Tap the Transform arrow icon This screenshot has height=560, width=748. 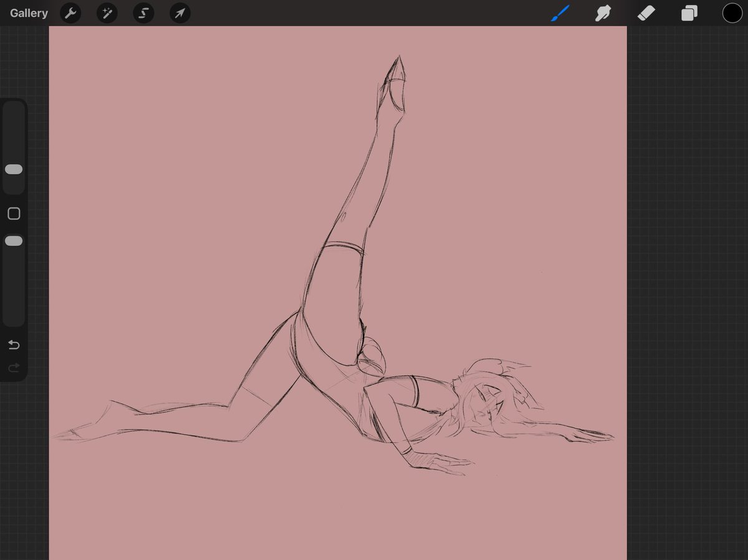pos(180,13)
